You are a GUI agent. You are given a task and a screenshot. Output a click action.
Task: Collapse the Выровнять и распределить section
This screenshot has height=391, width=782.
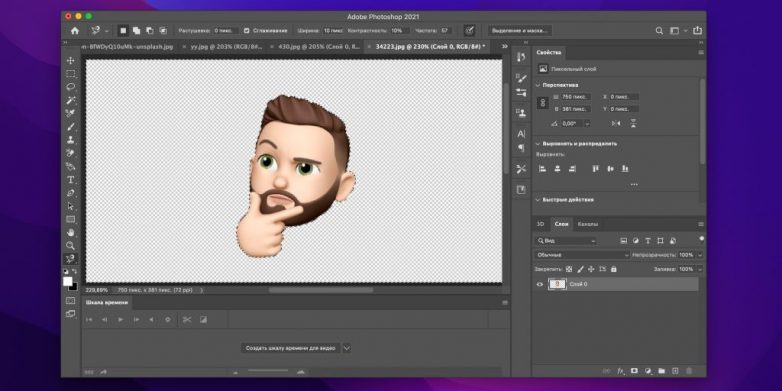538,144
